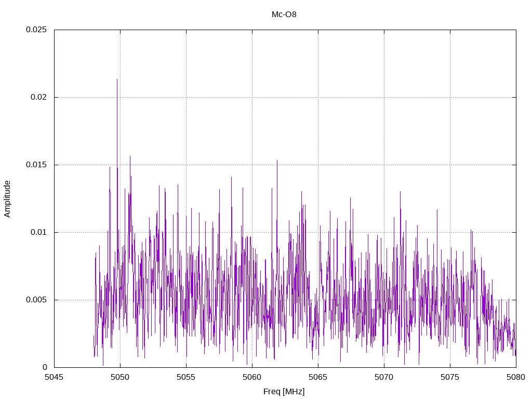Click the 0.025 y-axis tick label
532x399 pixels.
(36, 30)
